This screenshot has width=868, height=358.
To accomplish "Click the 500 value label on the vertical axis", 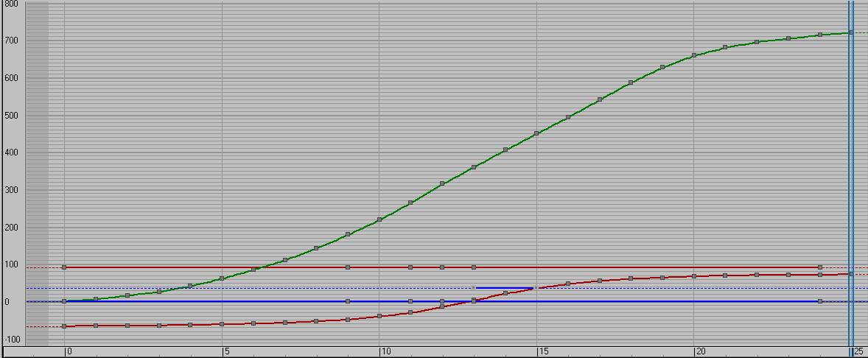I will pyautogui.click(x=11, y=116).
